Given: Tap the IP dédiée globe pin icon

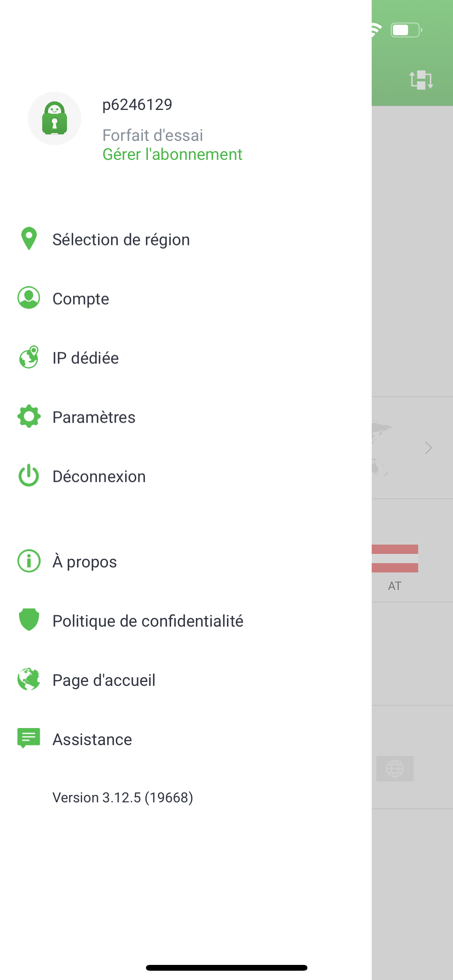Looking at the screenshot, I should tap(29, 357).
